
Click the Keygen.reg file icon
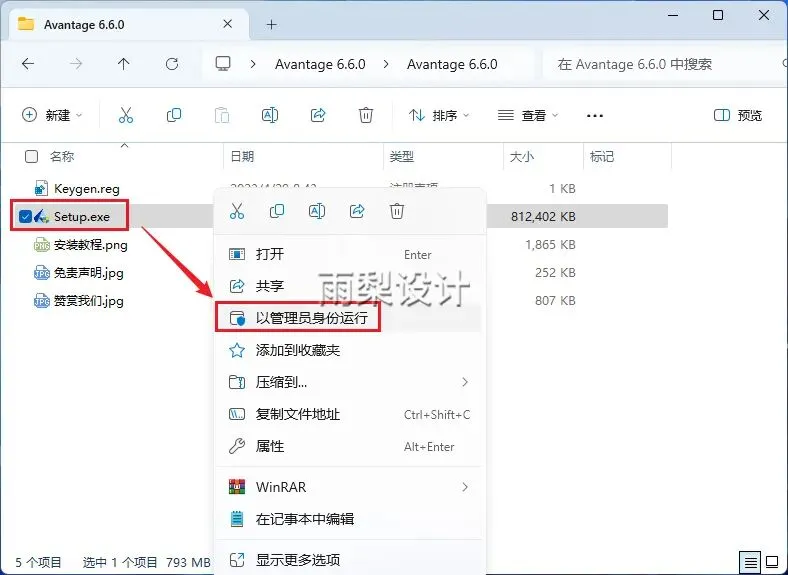[x=41, y=188]
